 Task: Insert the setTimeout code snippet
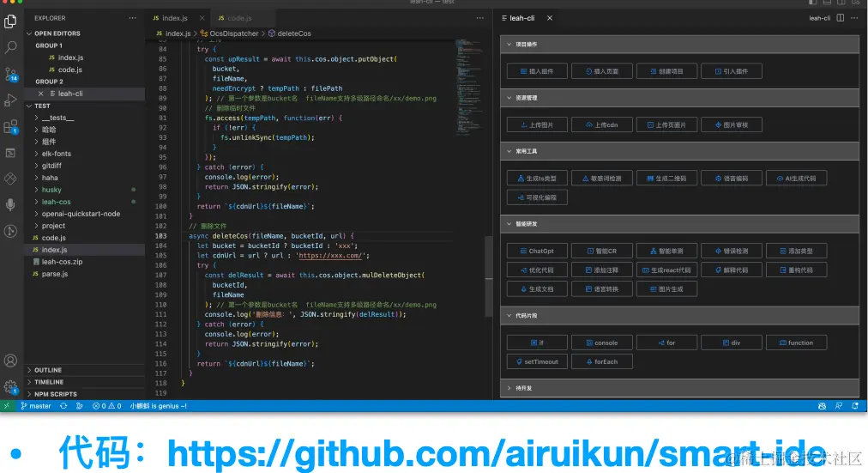point(537,361)
